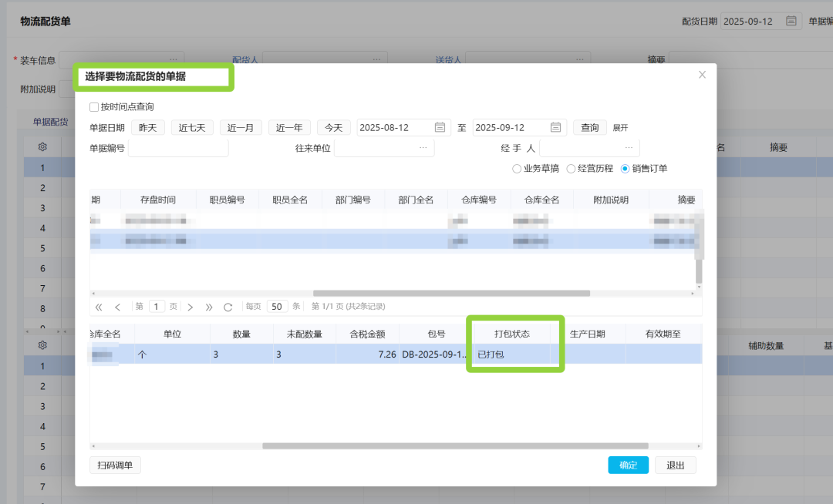Select 业务草稿 radio option

click(516, 169)
